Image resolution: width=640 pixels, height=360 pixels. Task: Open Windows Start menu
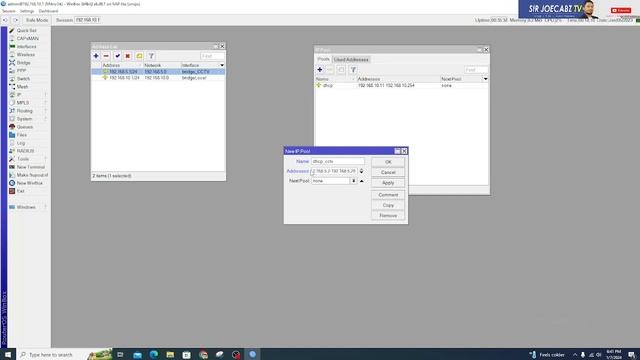[8, 354]
